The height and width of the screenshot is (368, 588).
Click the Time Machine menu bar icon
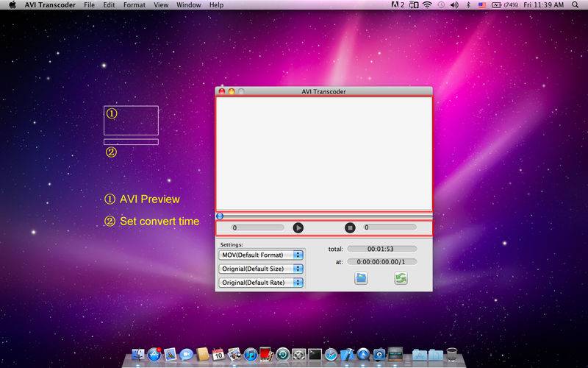point(442,5)
